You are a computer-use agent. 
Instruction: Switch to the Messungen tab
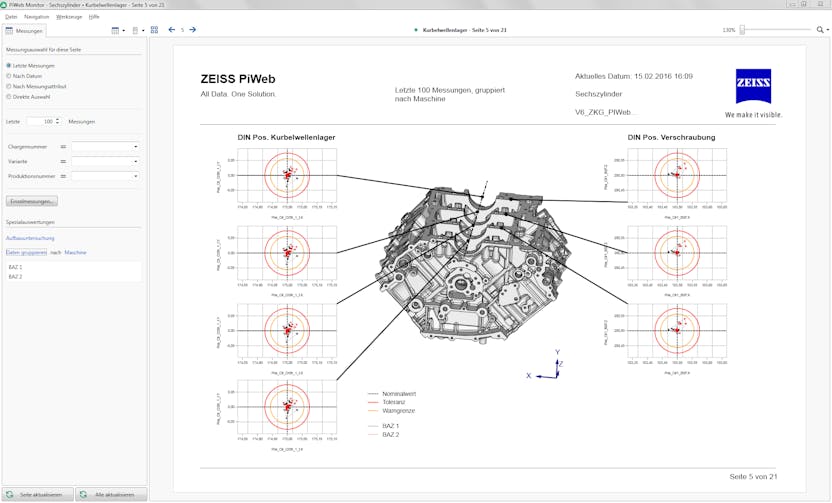coord(24,31)
